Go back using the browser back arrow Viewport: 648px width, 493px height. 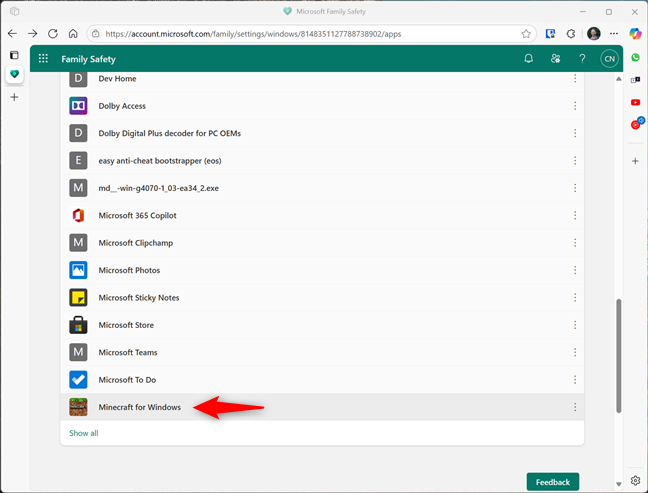coord(12,33)
